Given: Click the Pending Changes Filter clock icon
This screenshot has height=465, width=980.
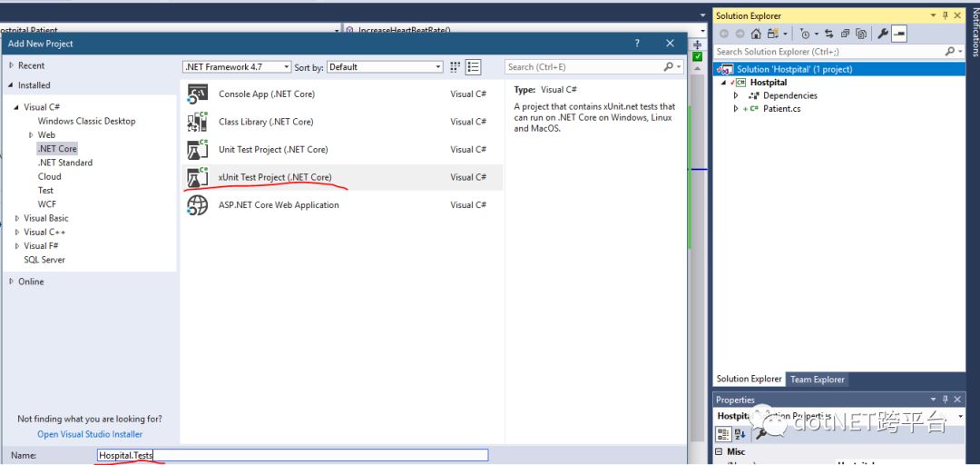Looking at the screenshot, I should click(805, 34).
